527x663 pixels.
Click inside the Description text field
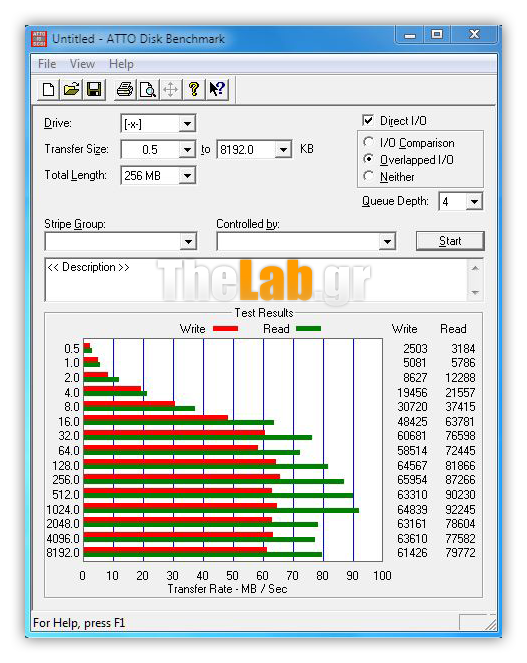pos(256,279)
